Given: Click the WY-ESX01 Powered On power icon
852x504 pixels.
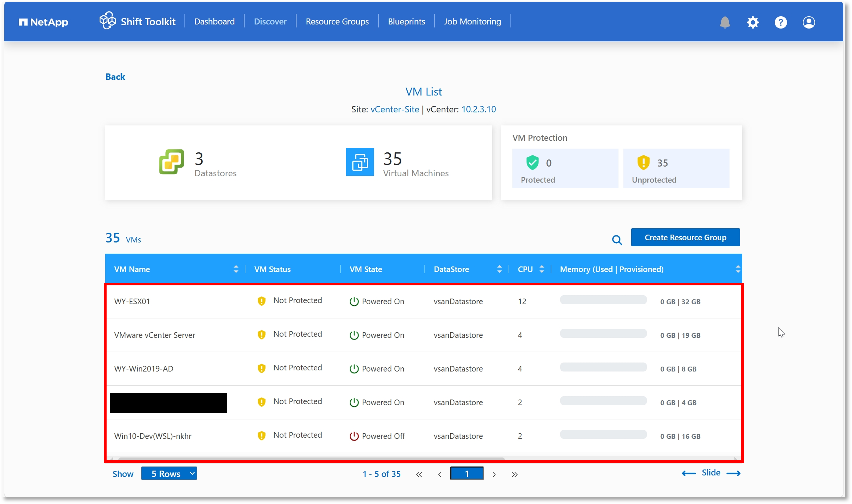Looking at the screenshot, I should click(354, 301).
